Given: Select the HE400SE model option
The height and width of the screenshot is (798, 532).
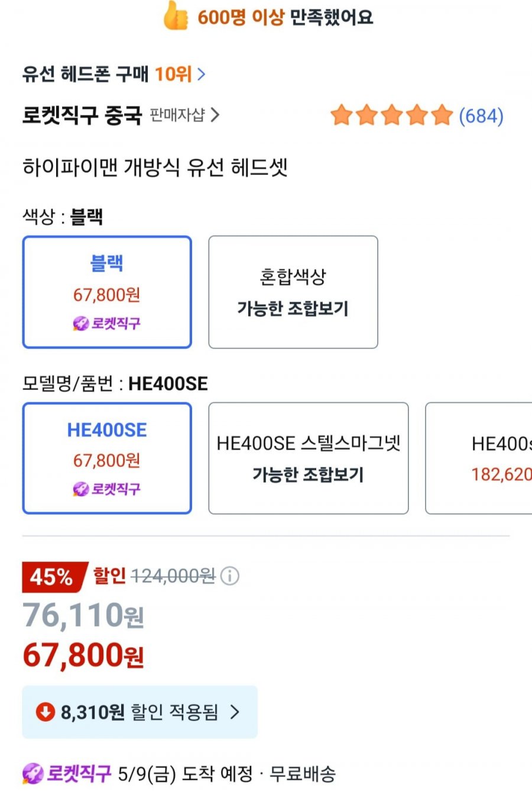Looking at the screenshot, I should [x=107, y=458].
